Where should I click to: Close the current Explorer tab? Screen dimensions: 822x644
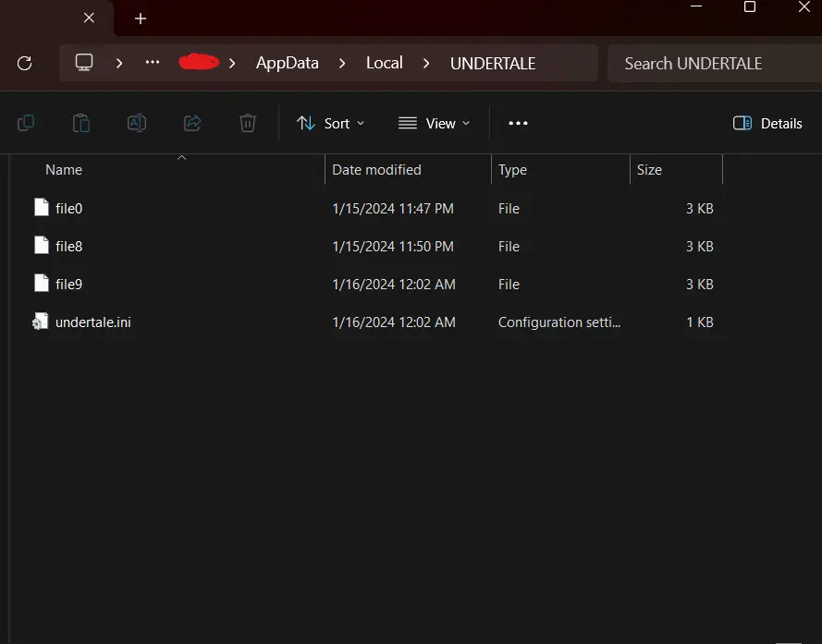[89, 18]
